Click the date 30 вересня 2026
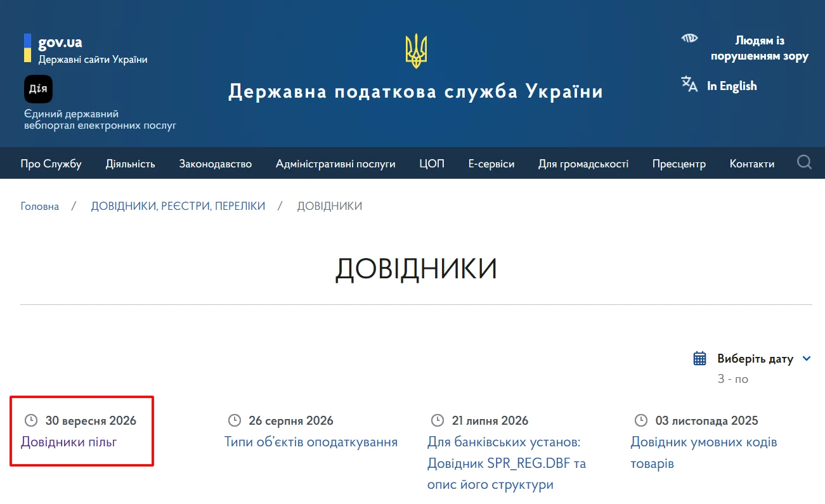 click(x=91, y=420)
